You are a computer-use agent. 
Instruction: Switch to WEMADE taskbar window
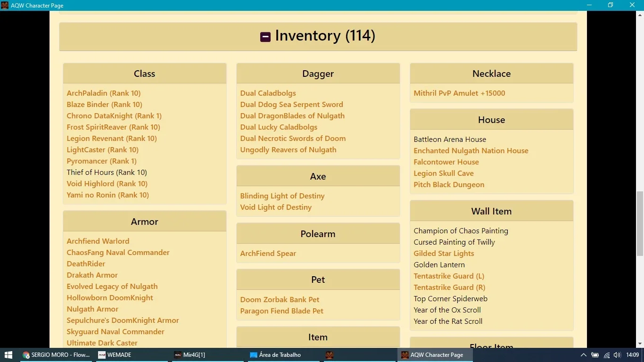coord(132,355)
